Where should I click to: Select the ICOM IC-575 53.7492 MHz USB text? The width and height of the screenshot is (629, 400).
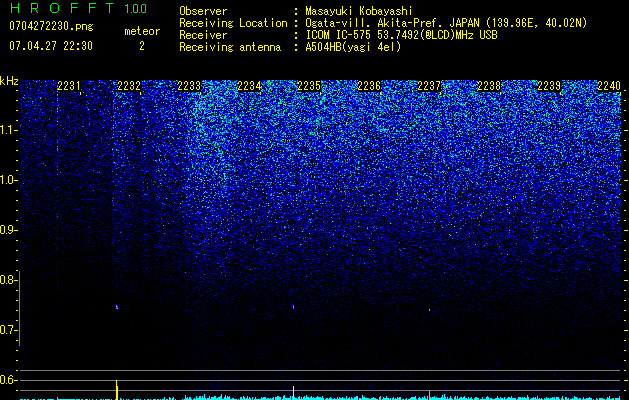point(401,35)
